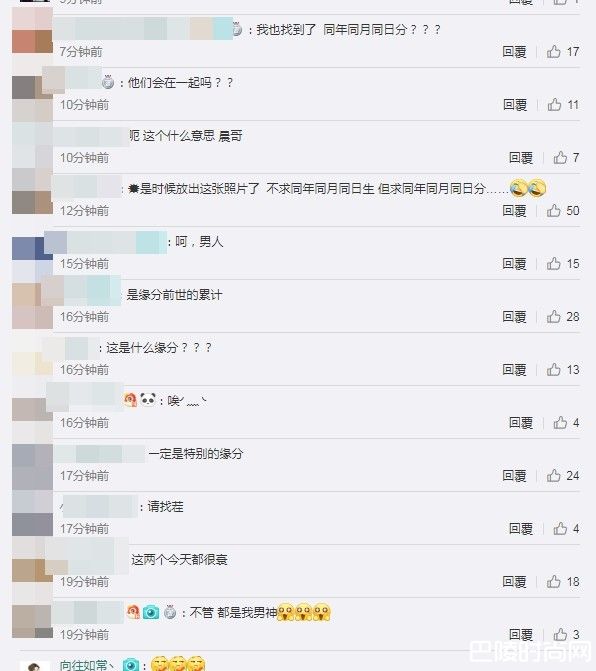The image size is (596, 671).
Task: Like the comment with 17 likes
Action: click(x=554, y=52)
